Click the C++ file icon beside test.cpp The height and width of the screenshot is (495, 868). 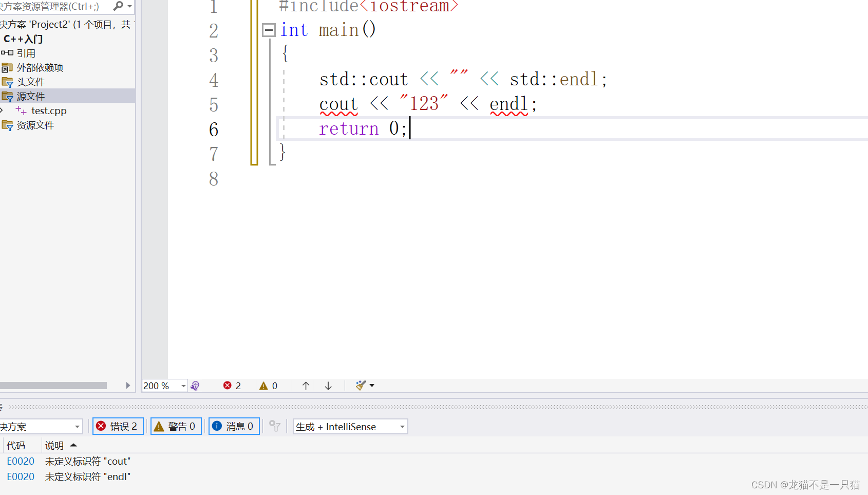click(x=21, y=111)
